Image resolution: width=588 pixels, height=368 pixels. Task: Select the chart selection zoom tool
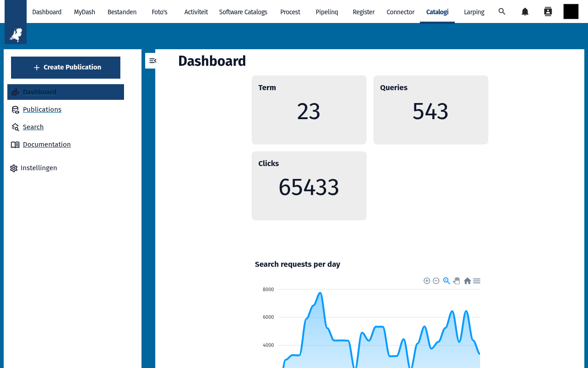coord(447,281)
